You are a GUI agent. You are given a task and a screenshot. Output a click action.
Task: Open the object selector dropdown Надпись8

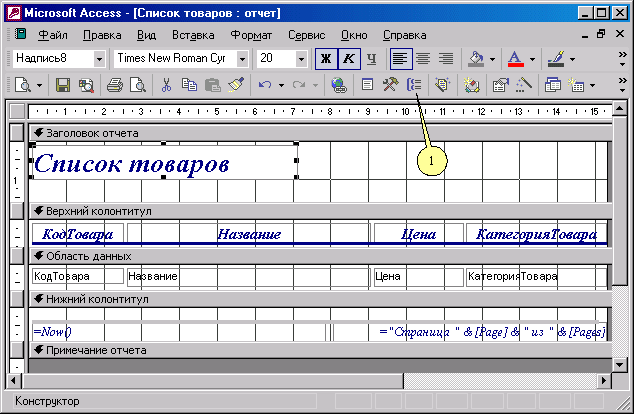pos(99,59)
